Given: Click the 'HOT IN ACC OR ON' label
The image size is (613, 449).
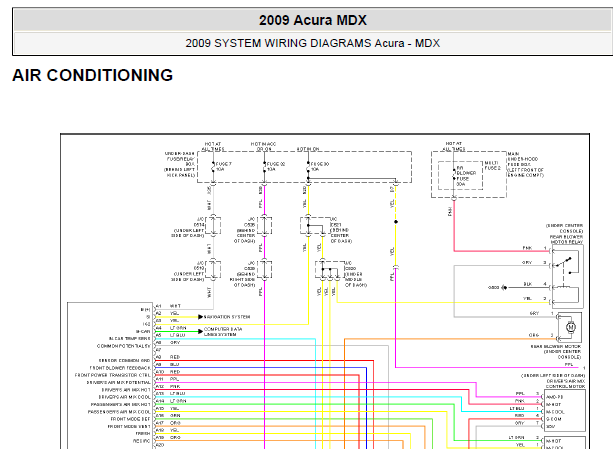Looking at the screenshot, I should (263, 147).
